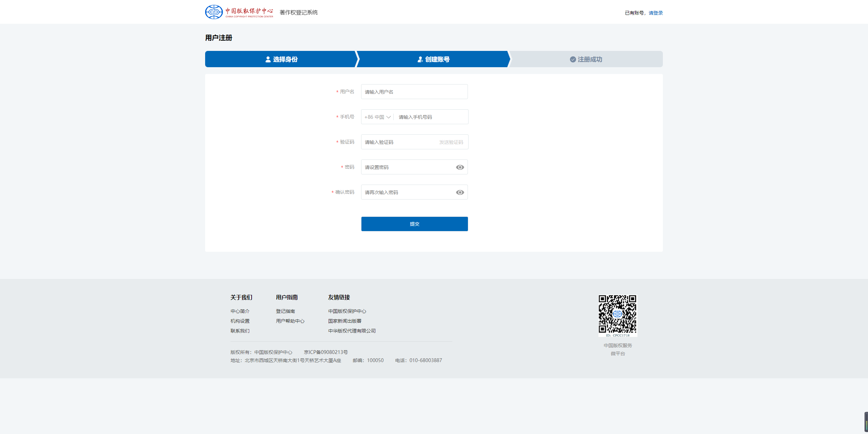
Task: Toggle visibility of the 确认密码 field
Action: [x=460, y=192]
